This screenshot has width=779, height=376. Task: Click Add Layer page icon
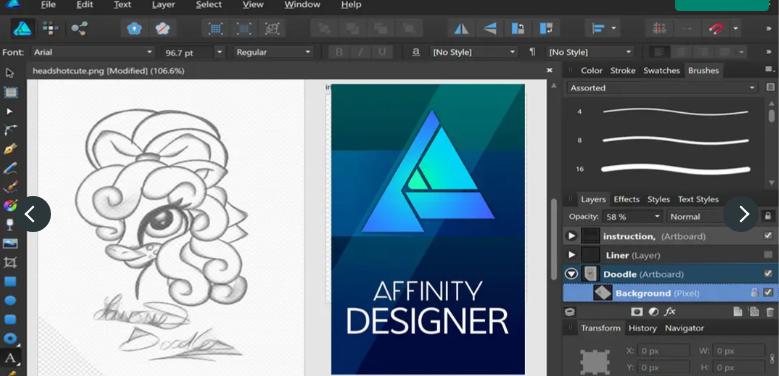point(738,312)
